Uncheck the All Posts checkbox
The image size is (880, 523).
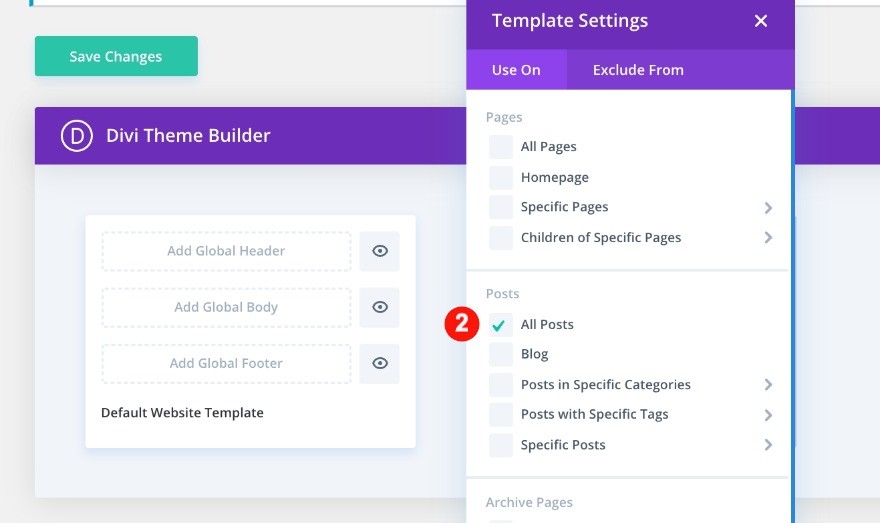click(501, 325)
